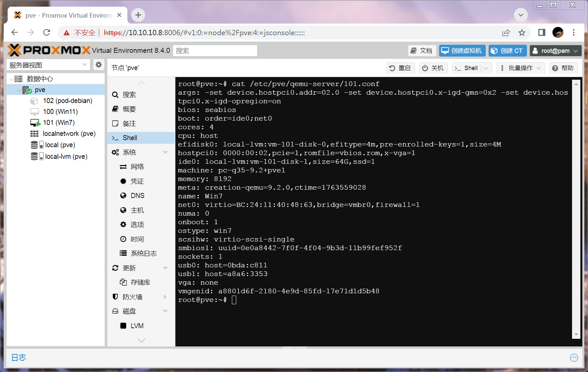
Task: Click the 搜索 search input field
Action: (215, 51)
